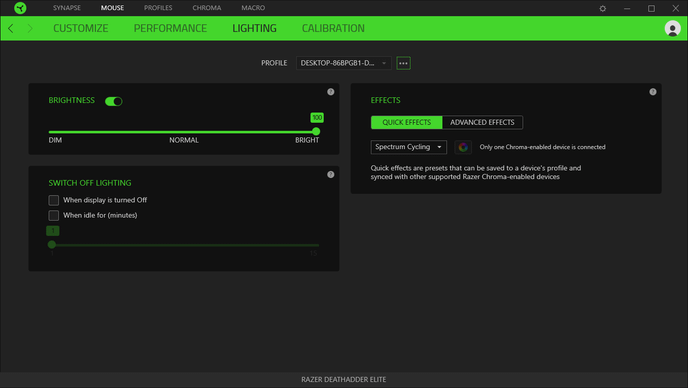688x388 pixels.
Task: Expand the Spectrum Cycling effect dropdown
Action: pyautogui.click(x=408, y=147)
